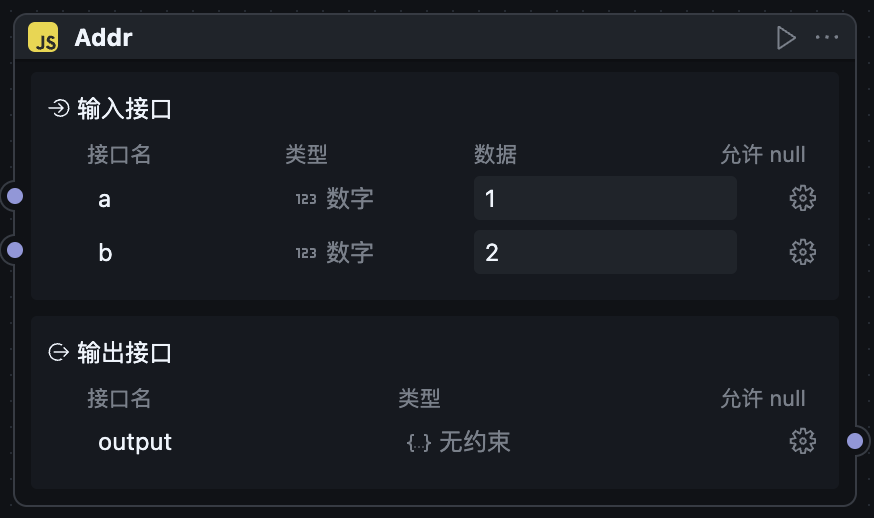
Task: Open the Addr node more options menu
Action: coord(827,38)
